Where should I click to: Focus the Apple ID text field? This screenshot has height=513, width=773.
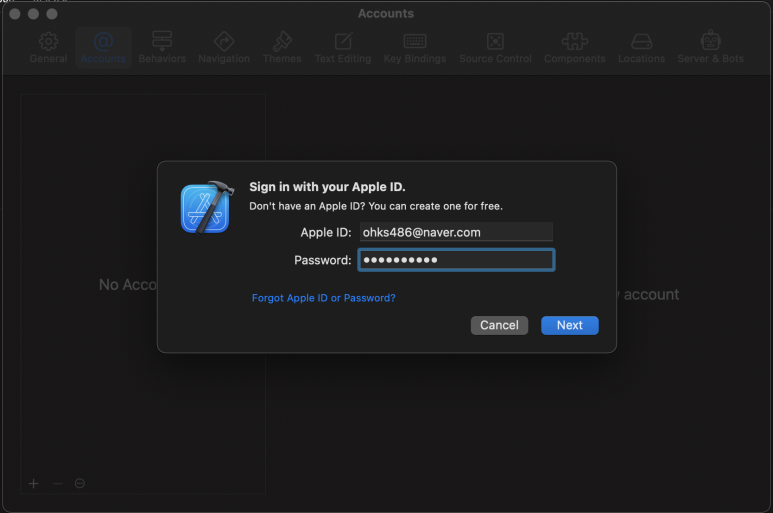pyautogui.click(x=456, y=232)
